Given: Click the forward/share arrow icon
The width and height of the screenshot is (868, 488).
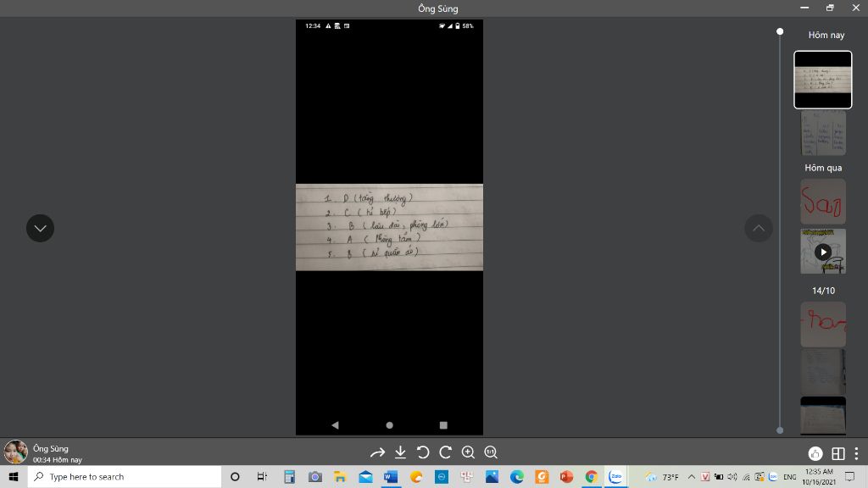Looking at the screenshot, I should [377, 452].
